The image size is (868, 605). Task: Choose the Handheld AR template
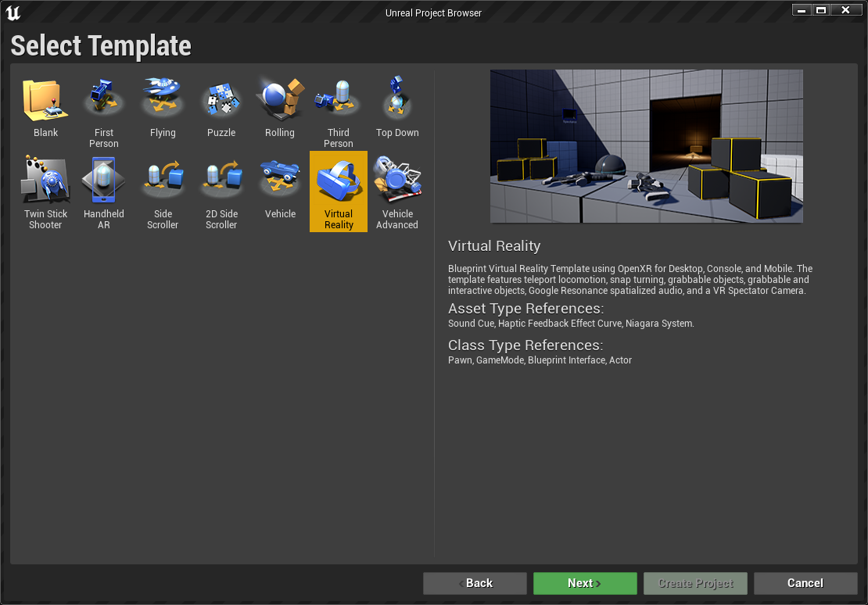[x=103, y=192]
